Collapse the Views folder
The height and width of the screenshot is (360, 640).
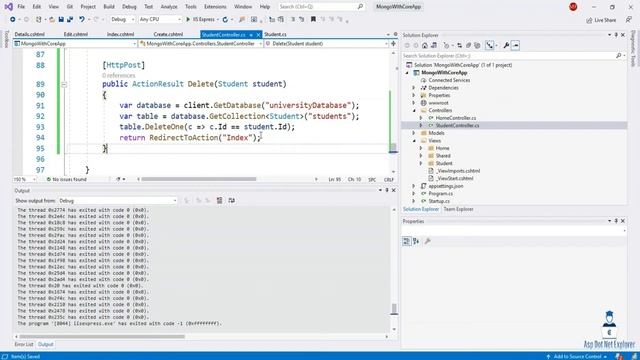[413, 140]
